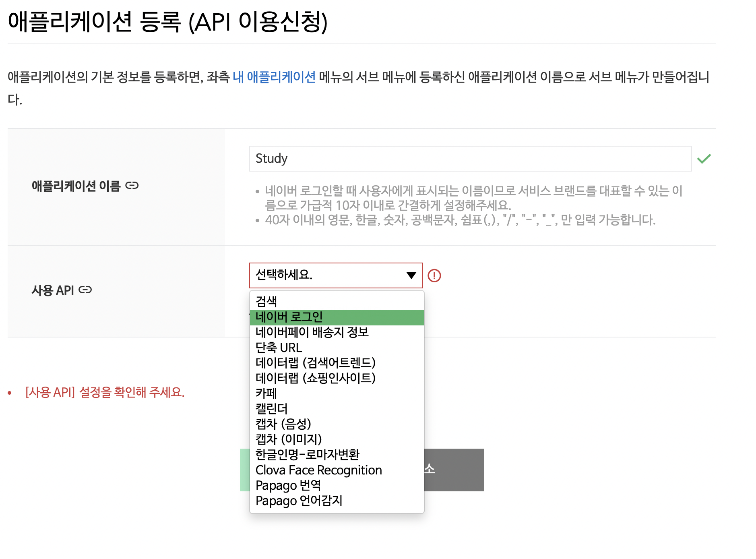Click the 애플리케이션 등록 (API 이용신청) heading
Viewport: 756px width, 559px height.
tap(167, 22)
